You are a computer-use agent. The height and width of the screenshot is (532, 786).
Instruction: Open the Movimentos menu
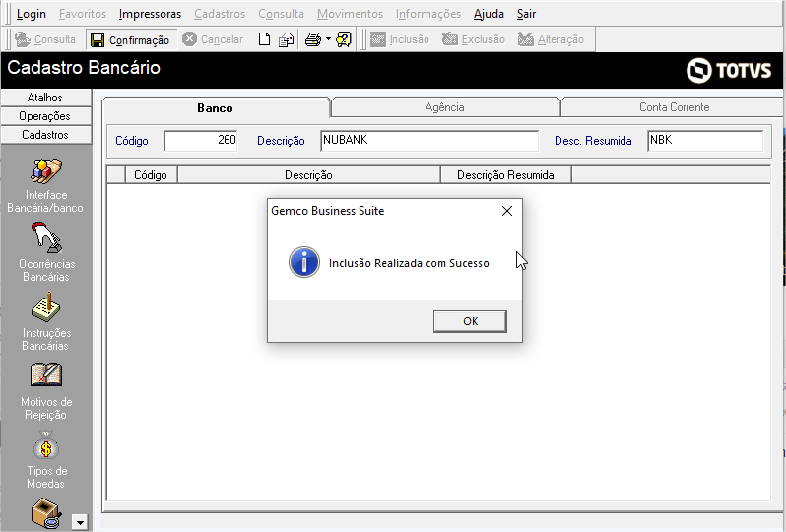(x=350, y=14)
